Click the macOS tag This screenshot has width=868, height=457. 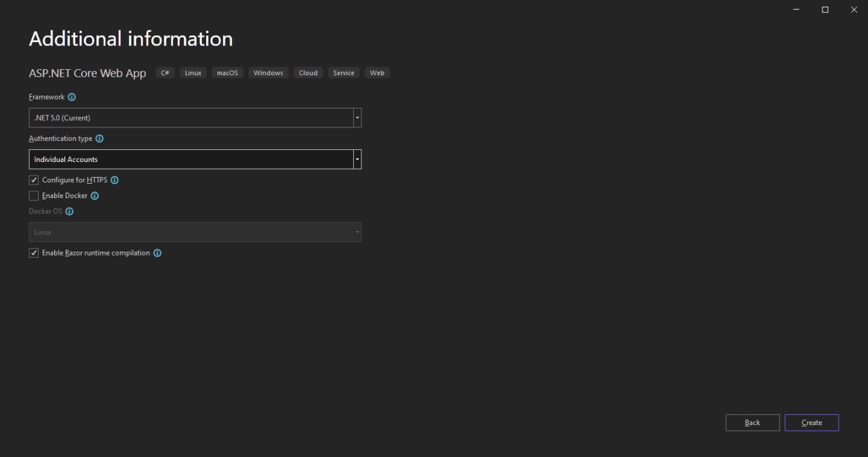228,73
